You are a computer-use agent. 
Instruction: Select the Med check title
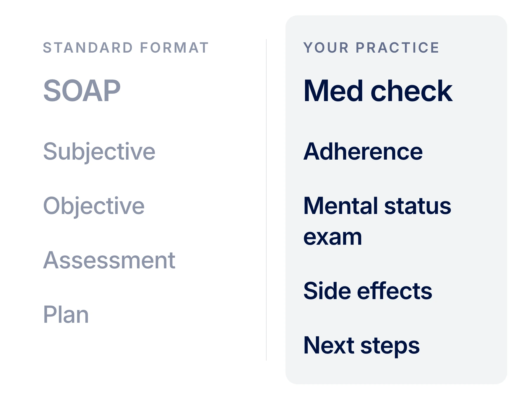378,91
